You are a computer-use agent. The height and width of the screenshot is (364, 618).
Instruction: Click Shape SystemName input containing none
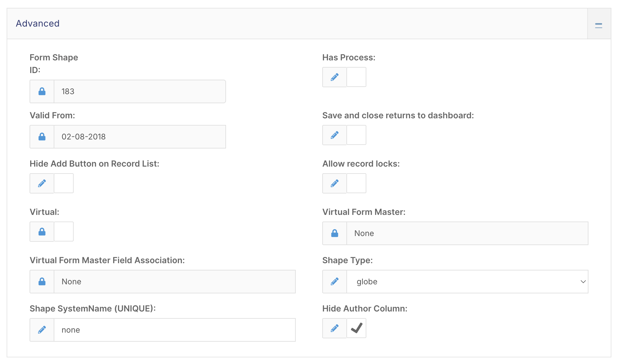[x=175, y=330]
